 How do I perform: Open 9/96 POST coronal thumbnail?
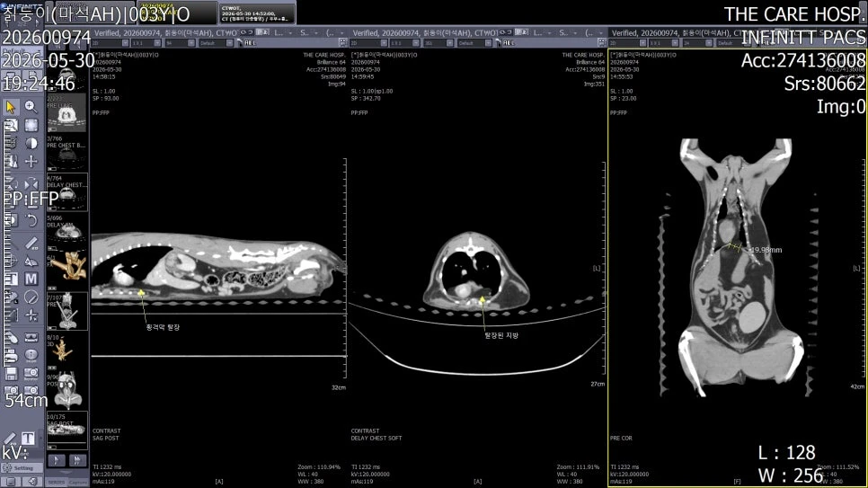click(x=66, y=391)
